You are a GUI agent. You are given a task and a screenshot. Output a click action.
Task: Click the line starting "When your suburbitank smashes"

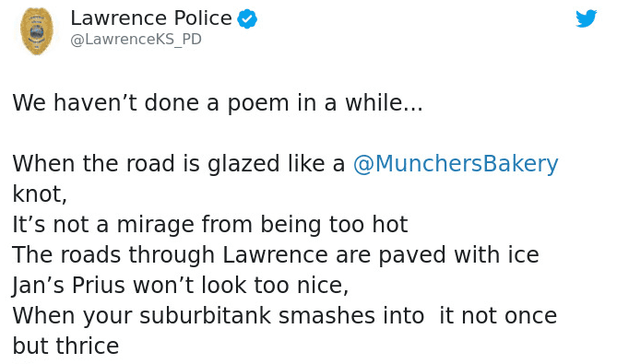[x=285, y=316]
